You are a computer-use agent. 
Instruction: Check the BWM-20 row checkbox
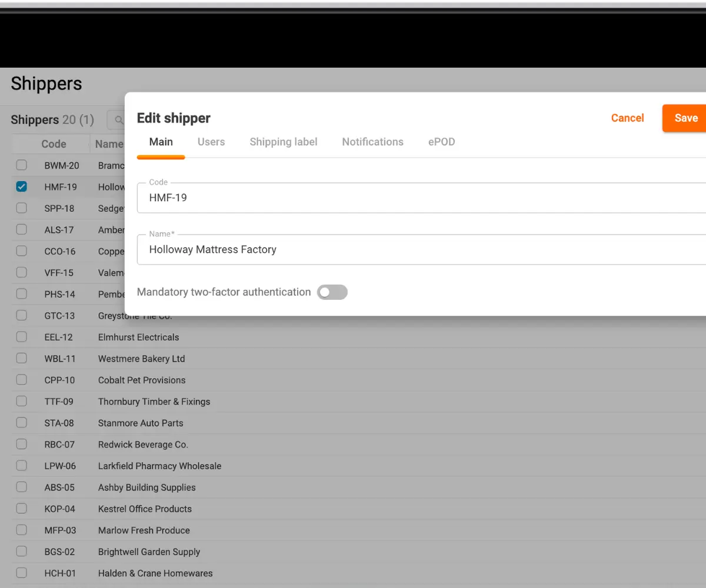(x=22, y=165)
